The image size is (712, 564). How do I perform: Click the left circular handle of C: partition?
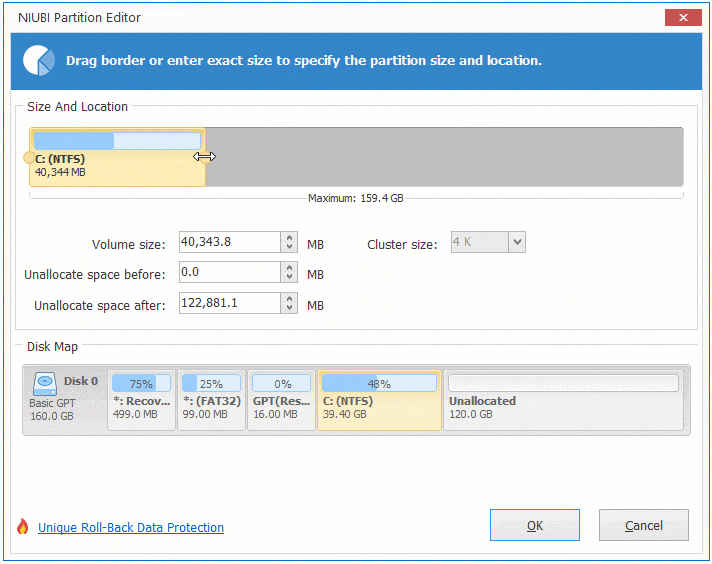28,158
